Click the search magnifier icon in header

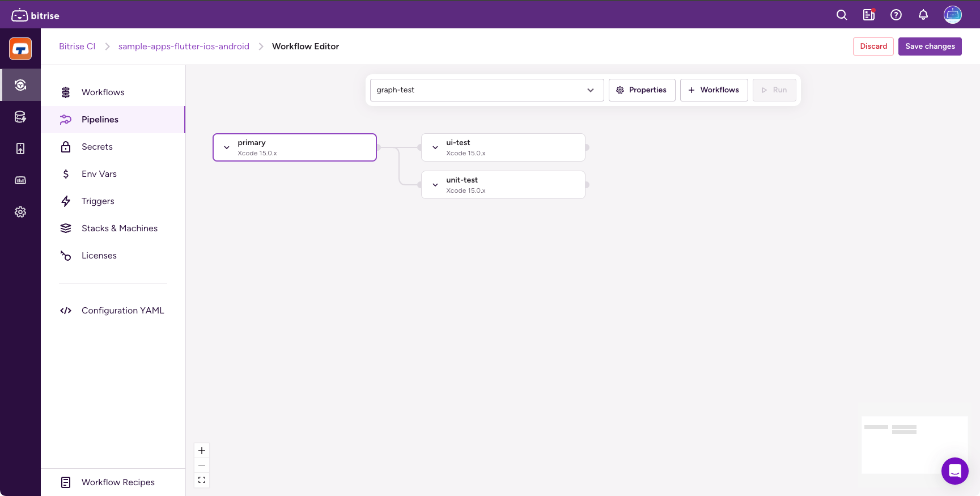pos(842,15)
